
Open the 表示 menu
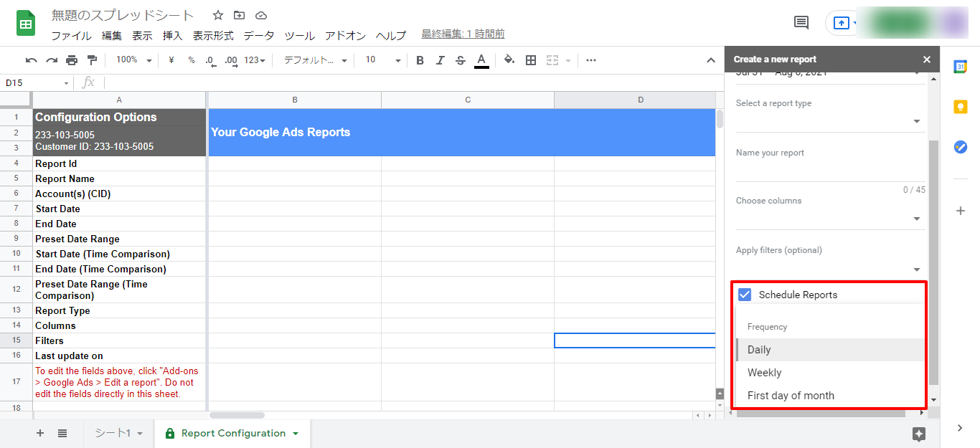pyautogui.click(x=142, y=35)
